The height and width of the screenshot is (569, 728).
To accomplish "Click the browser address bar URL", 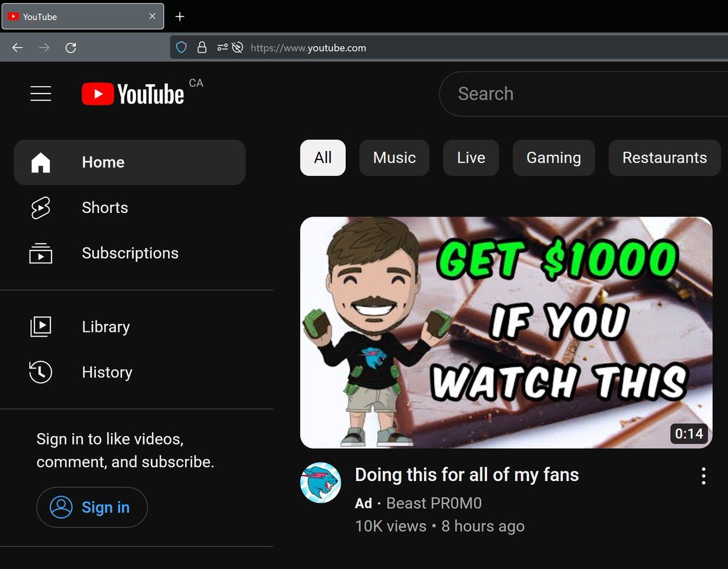I will pyautogui.click(x=308, y=48).
